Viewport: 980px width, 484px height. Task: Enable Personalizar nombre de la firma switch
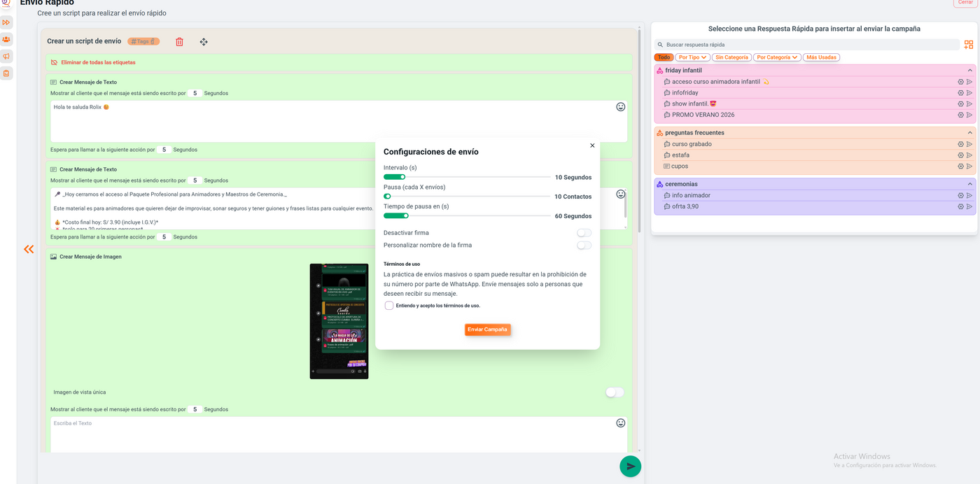584,245
